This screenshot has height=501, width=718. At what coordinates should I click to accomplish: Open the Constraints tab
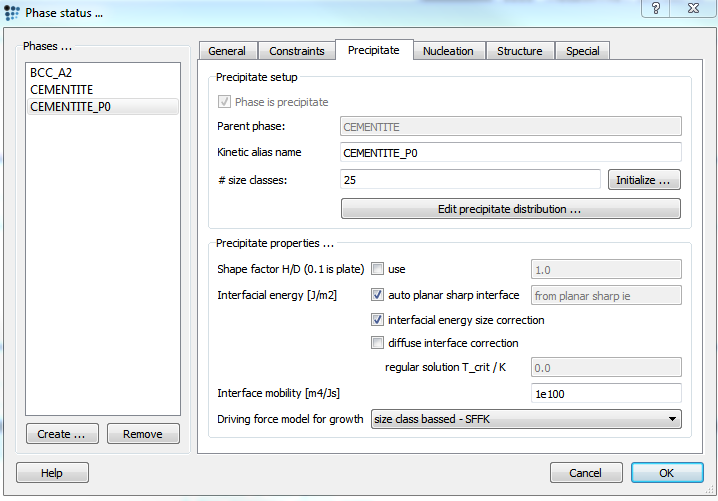click(x=297, y=51)
